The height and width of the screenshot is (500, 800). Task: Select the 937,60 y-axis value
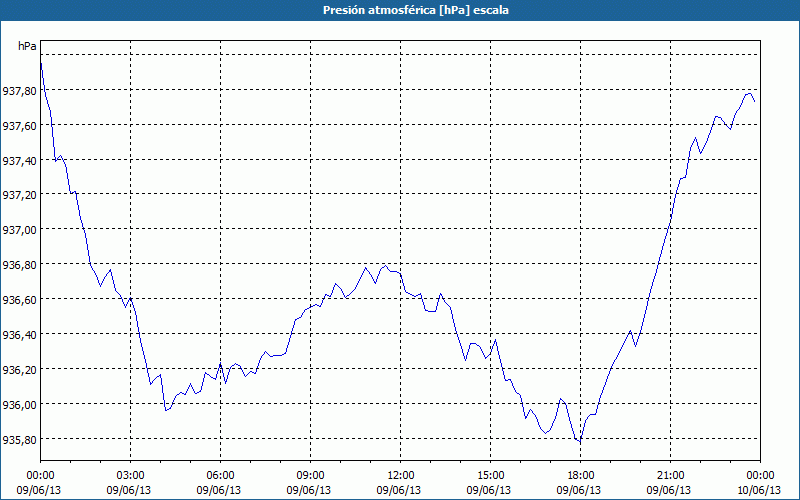pyautogui.click(x=20, y=126)
